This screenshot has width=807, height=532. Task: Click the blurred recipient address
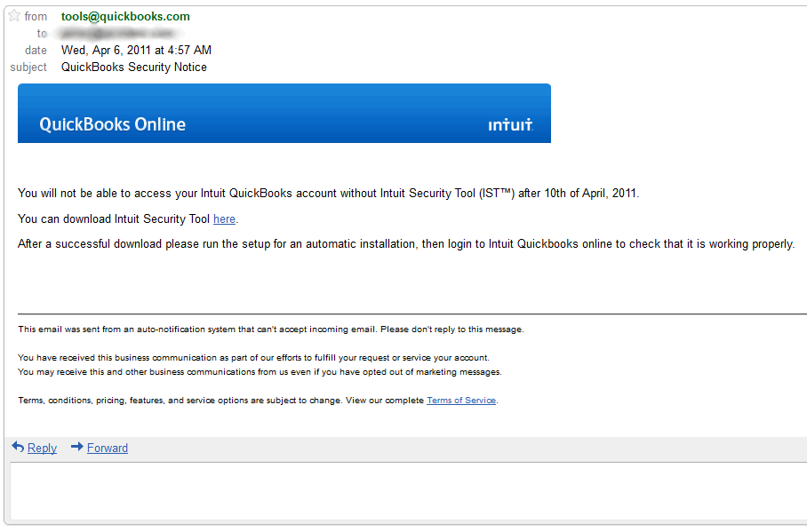[x=121, y=34]
